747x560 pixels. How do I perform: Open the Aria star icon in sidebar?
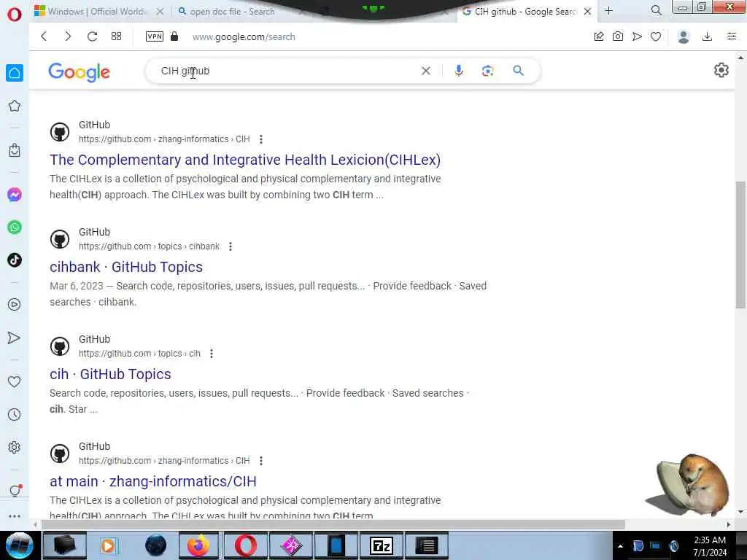coord(15,106)
